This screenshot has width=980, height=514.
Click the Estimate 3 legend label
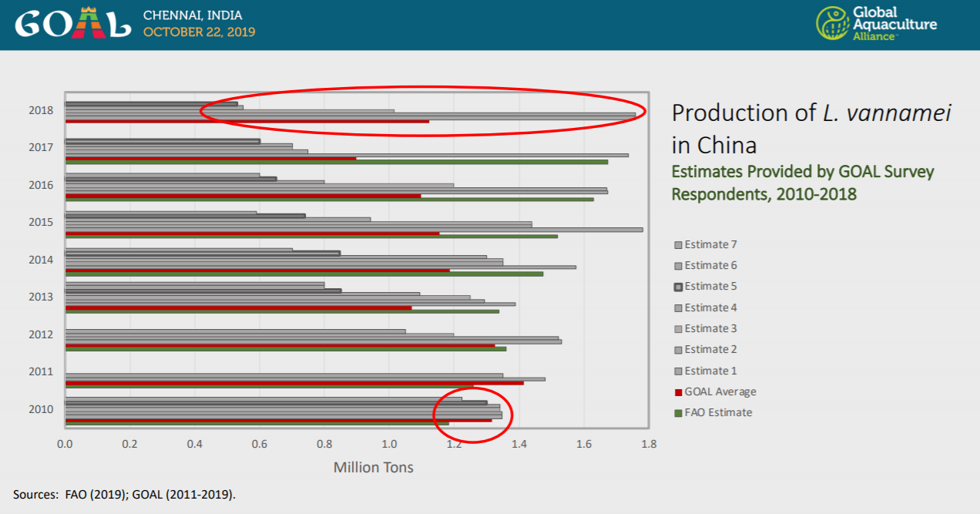(x=710, y=328)
